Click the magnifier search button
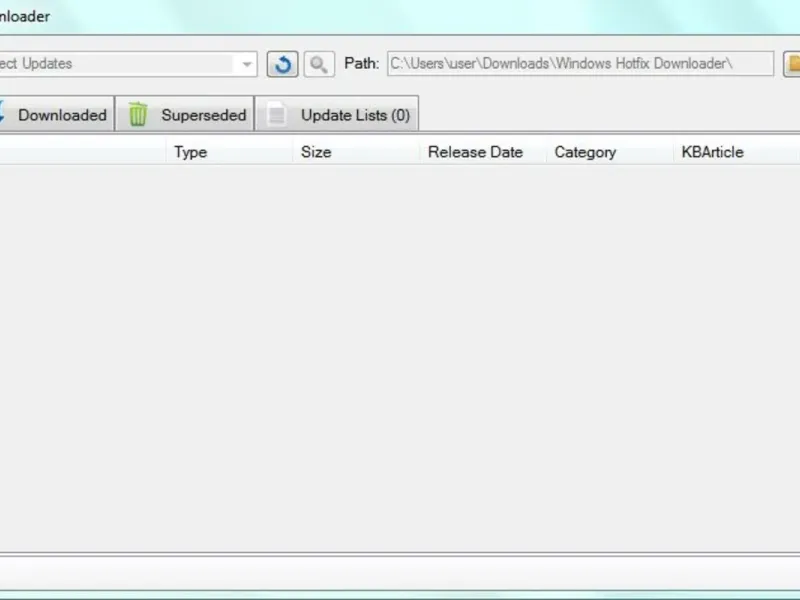Viewport: 800px width, 600px height. click(x=319, y=64)
